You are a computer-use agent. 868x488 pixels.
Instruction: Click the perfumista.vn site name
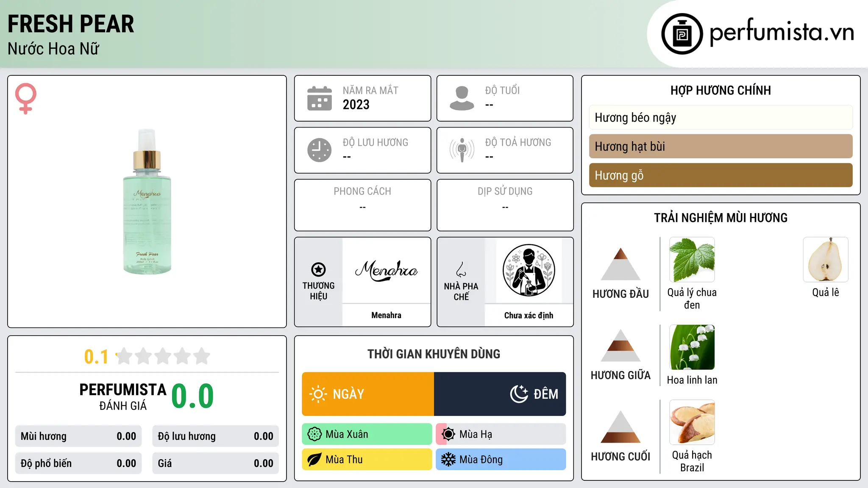coord(782,32)
